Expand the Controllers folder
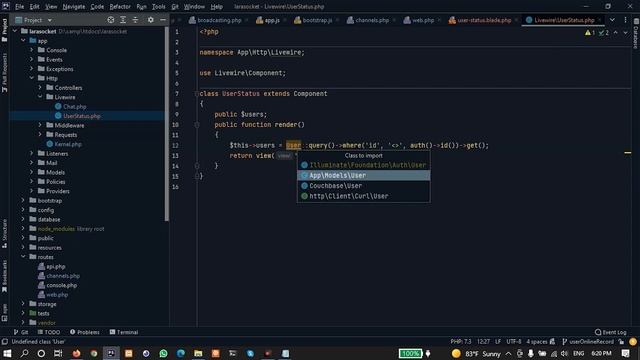The height and width of the screenshot is (360, 640). pyautogui.click(x=40, y=87)
